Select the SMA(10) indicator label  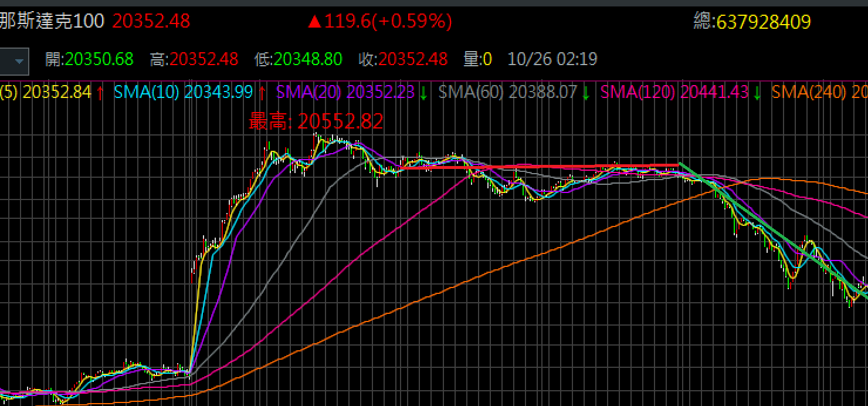(x=147, y=92)
